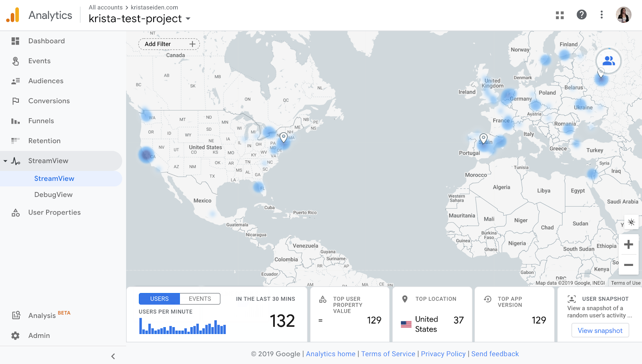Click the Admin gear icon
Viewport: 642px width, 364px height.
pyautogui.click(x=15, y=336)
